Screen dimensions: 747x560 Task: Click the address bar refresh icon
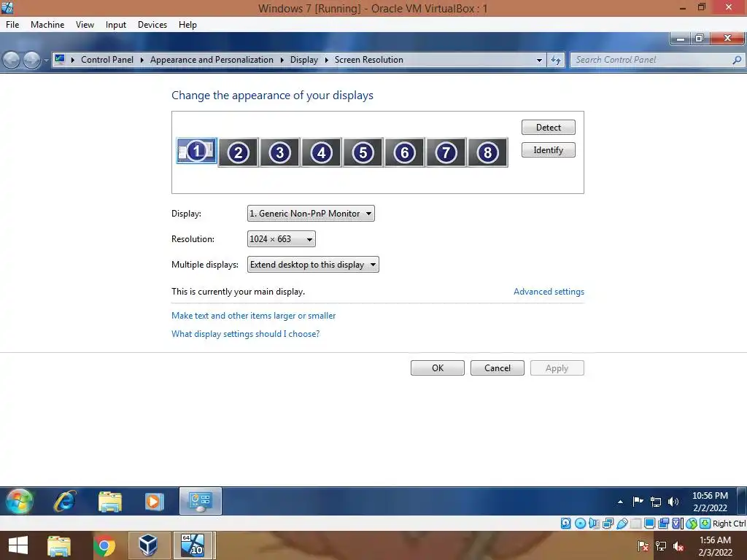pyautogui.click(x=555, y=60)
